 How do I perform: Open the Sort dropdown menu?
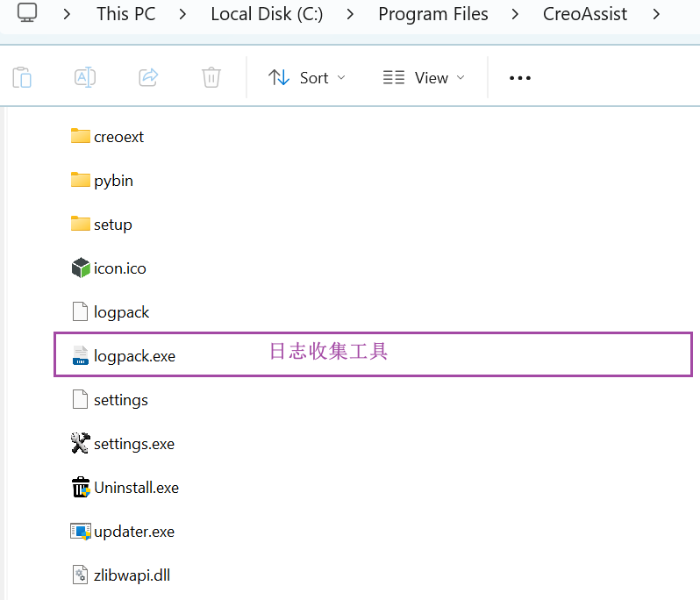(306, 77)
